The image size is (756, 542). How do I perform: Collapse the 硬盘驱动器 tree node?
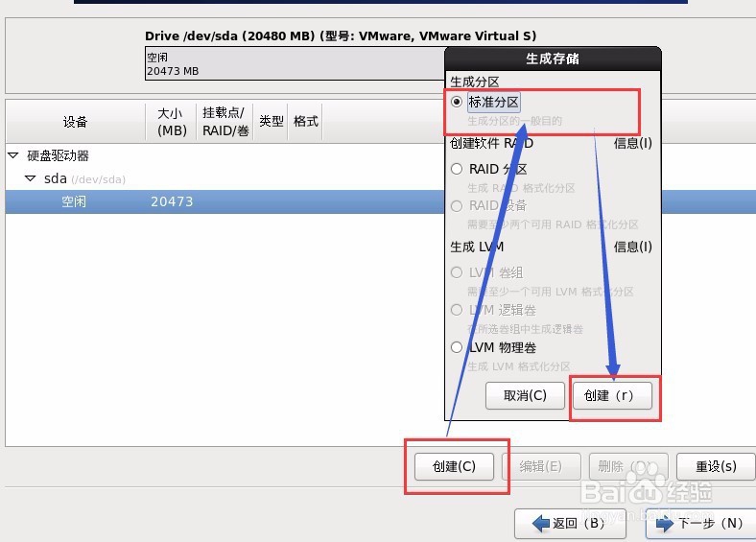click(x=13, y=155)
